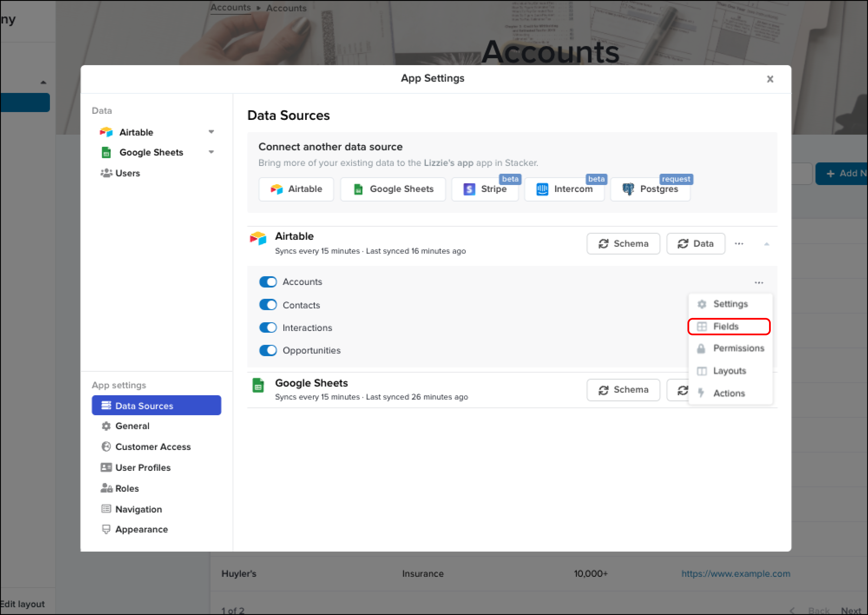Image resolution: width=868 pixels, height=615 pixels.
Task: Collapse the background sidebar section arrow
Action: coord(43,83)
